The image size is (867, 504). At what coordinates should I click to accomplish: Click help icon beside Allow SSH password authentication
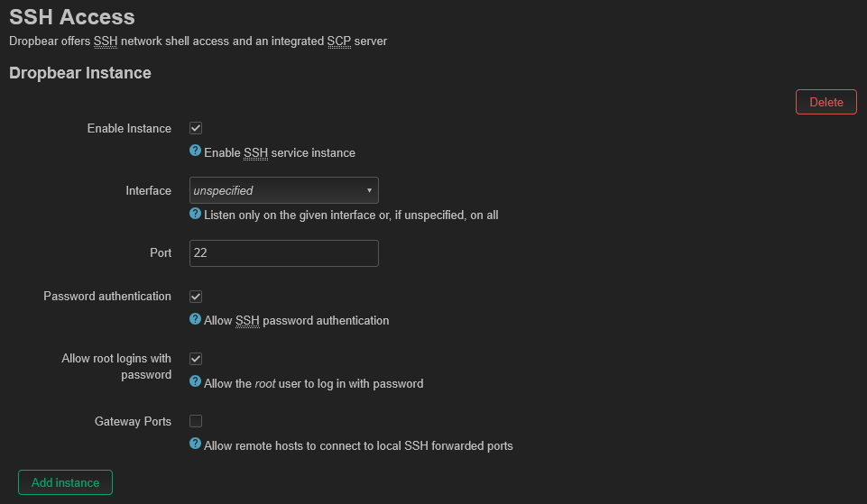pos(195,319)
